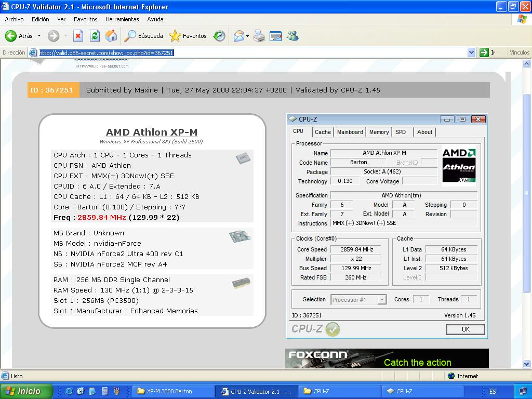Click the ES language indicator
Screen dimensions: 532x399
(493, 392)
